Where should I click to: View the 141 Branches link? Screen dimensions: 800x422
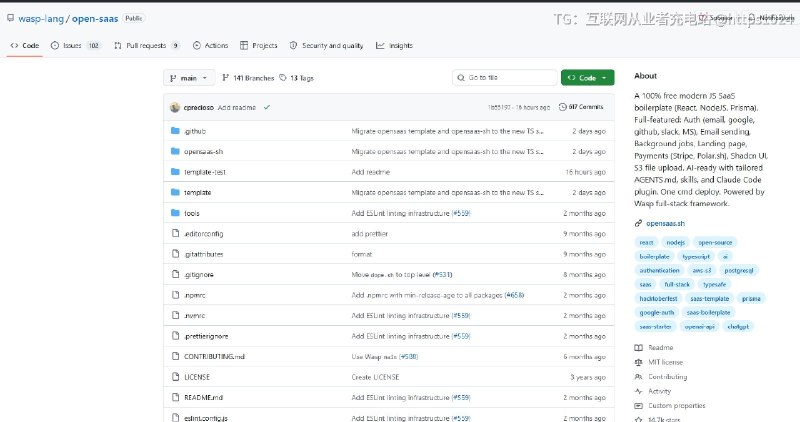click(248, 78)
